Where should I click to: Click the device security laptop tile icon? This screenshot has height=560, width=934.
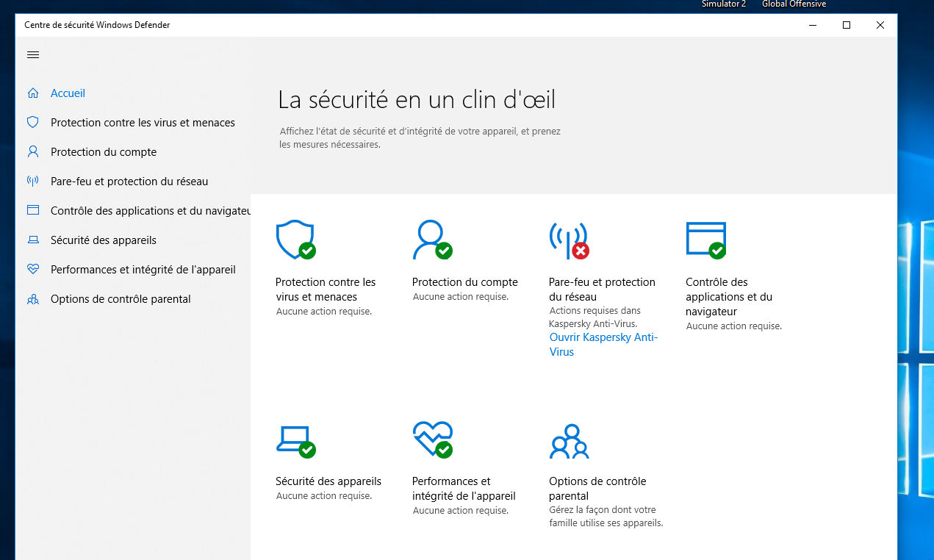295,440
